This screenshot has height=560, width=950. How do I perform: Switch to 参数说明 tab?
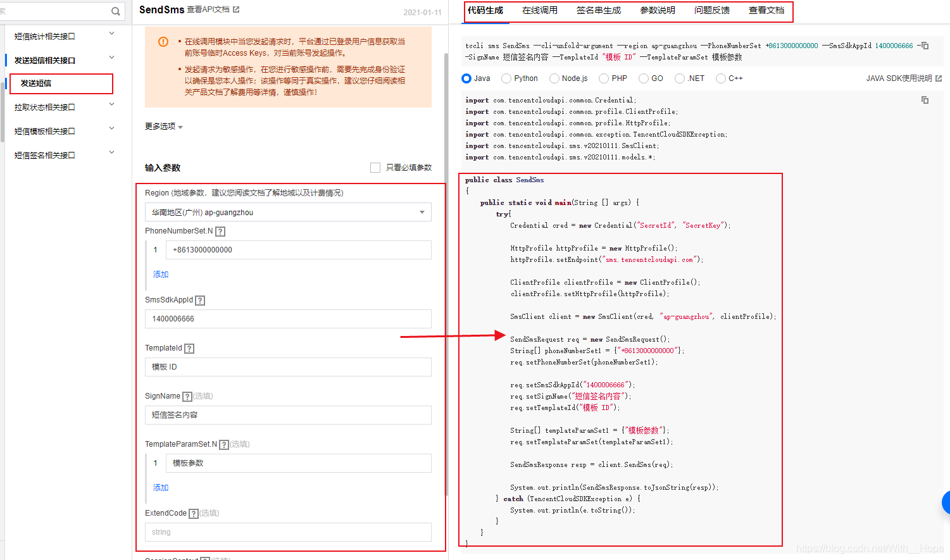point(658,11)
